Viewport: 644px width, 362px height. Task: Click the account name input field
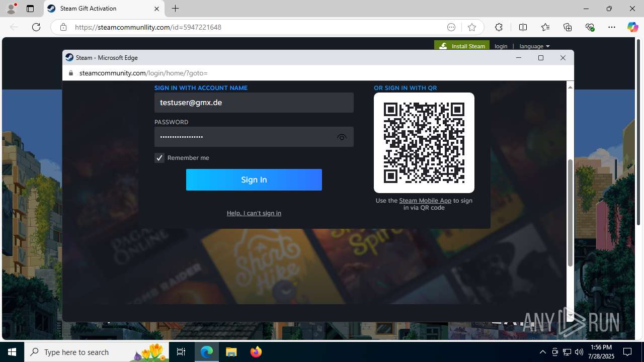point(254,103)
